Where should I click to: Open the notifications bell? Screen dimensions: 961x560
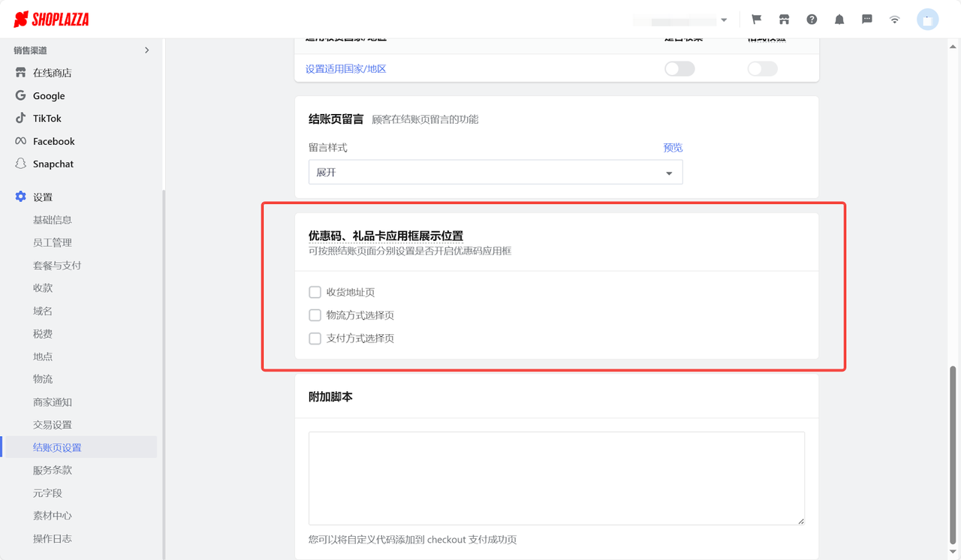[839, 19]
